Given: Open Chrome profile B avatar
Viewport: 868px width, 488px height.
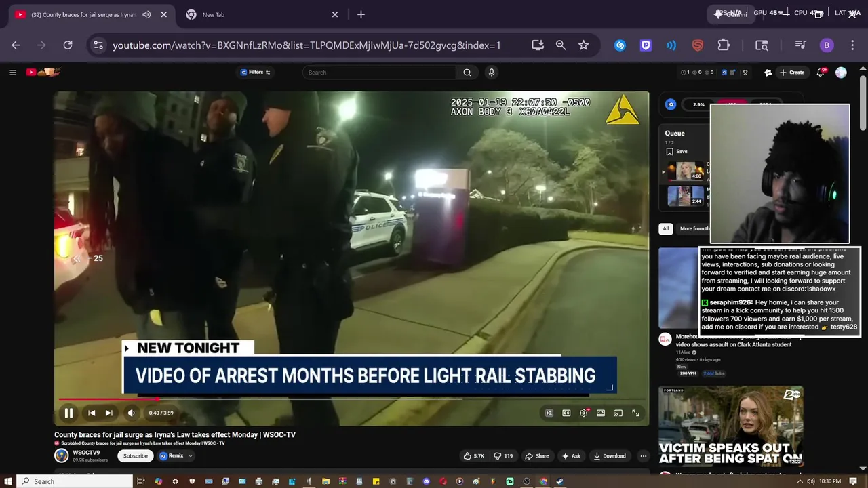Looking at the screenshot, I should coord(826,45).
